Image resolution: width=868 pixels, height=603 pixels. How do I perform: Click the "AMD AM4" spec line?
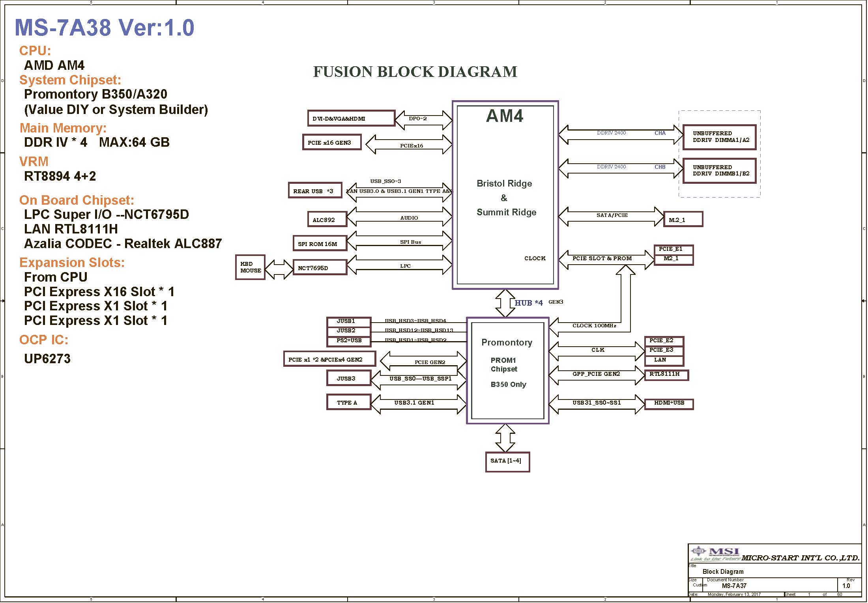tap(54, 65)
